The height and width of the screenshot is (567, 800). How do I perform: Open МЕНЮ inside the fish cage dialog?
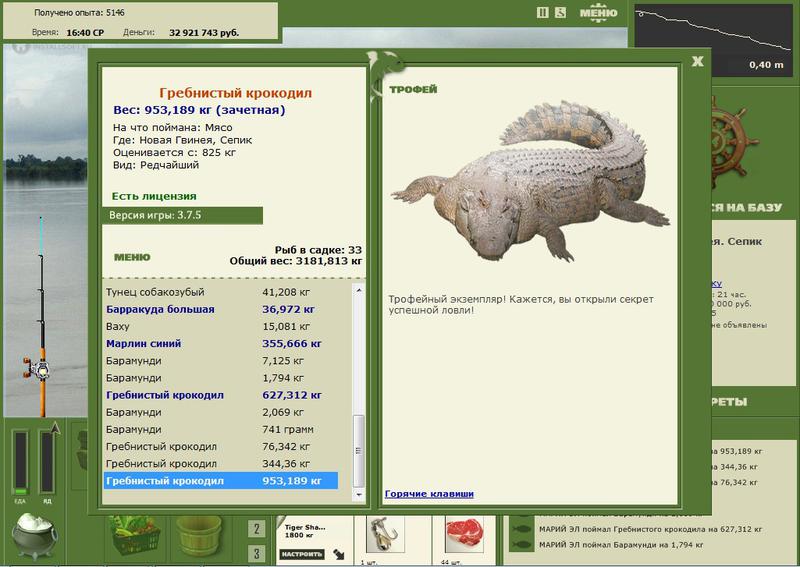point(132,257)
